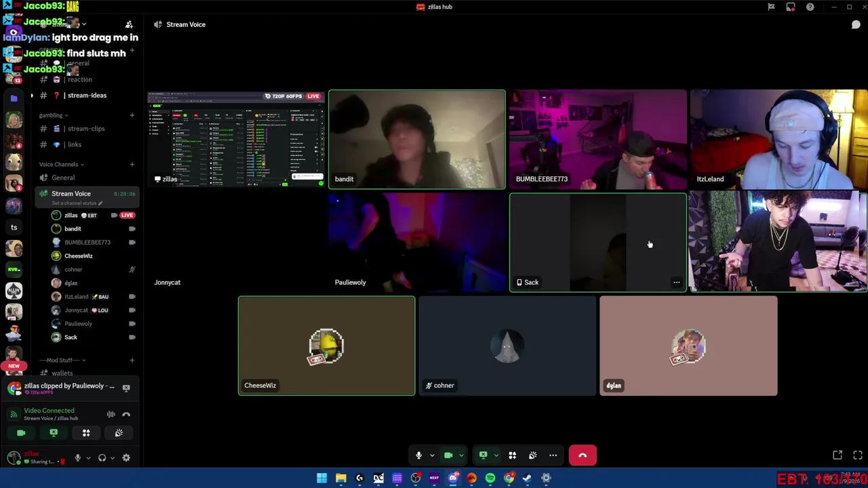
Task: Collapse the Voice Channels category
Action: pyautogui.click(x=62, y=164)
